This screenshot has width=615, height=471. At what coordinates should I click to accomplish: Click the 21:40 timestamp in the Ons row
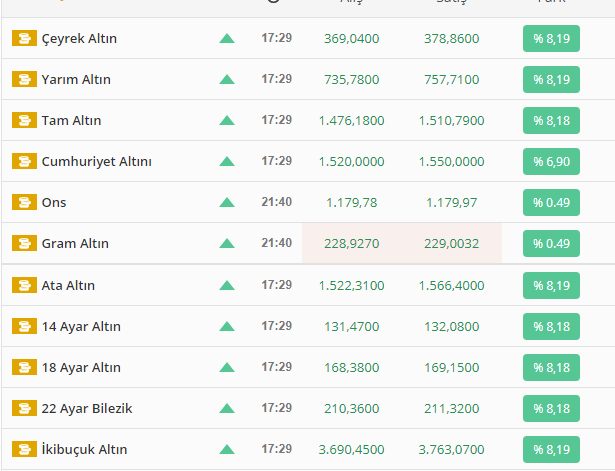coord(277,203)
